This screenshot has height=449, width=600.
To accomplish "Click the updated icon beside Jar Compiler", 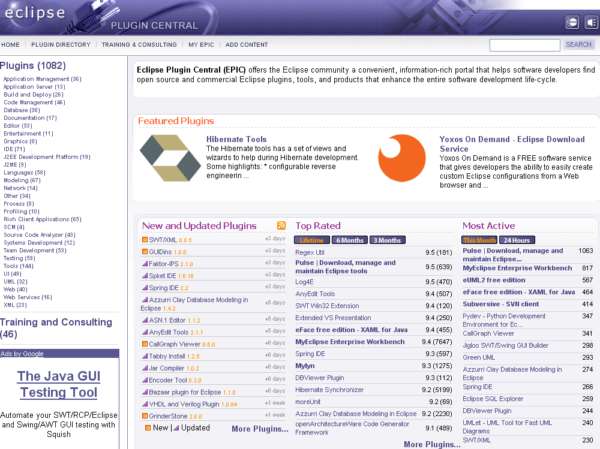I will [x=145, y=368].
